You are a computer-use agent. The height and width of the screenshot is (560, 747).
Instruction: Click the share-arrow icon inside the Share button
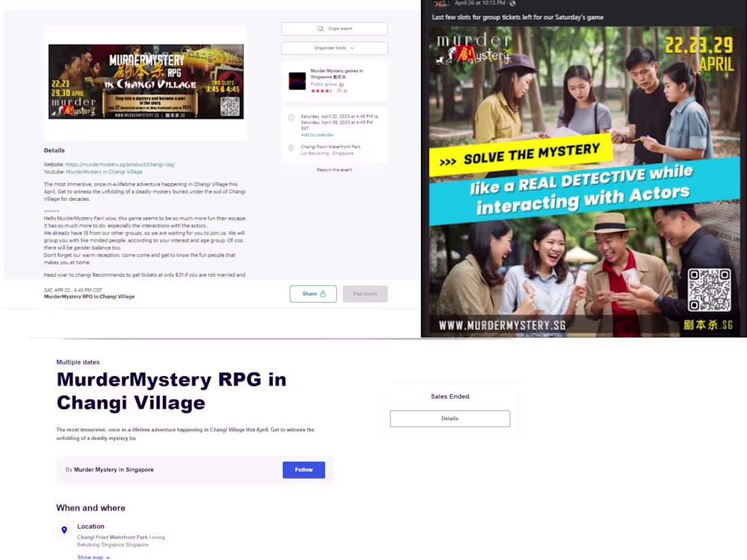click(x=324, y=293)
